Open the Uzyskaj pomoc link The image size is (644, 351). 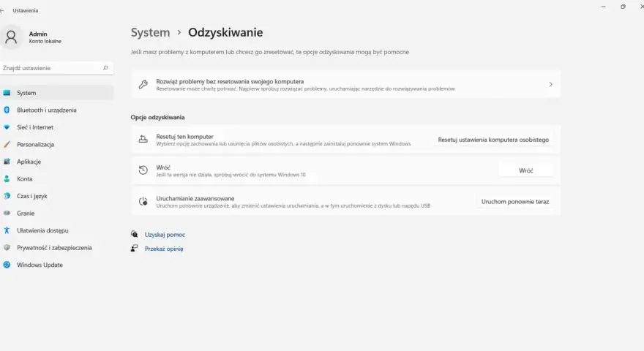(x=165, y=235)
